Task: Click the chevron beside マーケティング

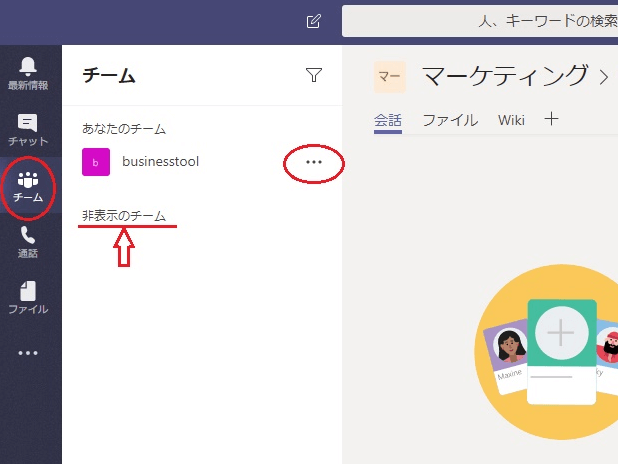Action: 604,76
